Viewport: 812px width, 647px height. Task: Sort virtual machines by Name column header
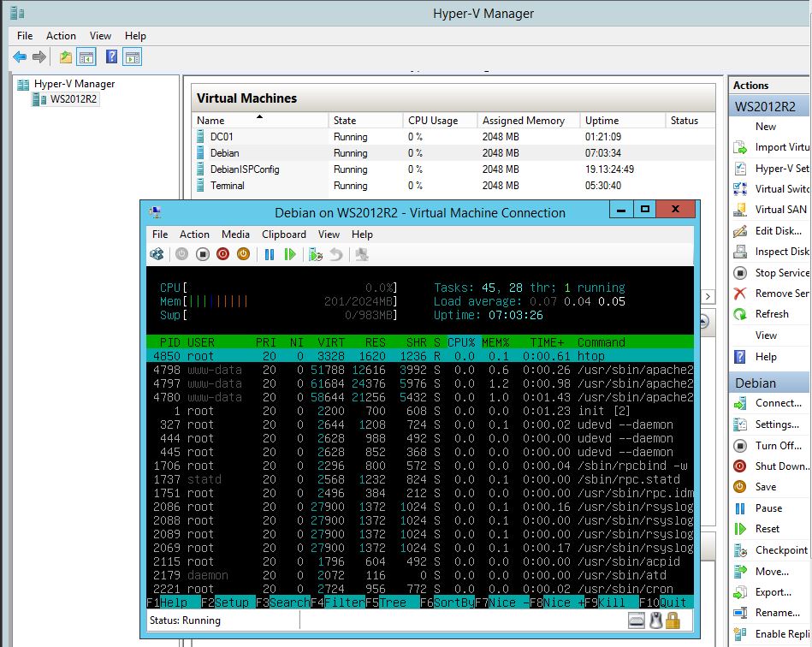tap(210, 121)
